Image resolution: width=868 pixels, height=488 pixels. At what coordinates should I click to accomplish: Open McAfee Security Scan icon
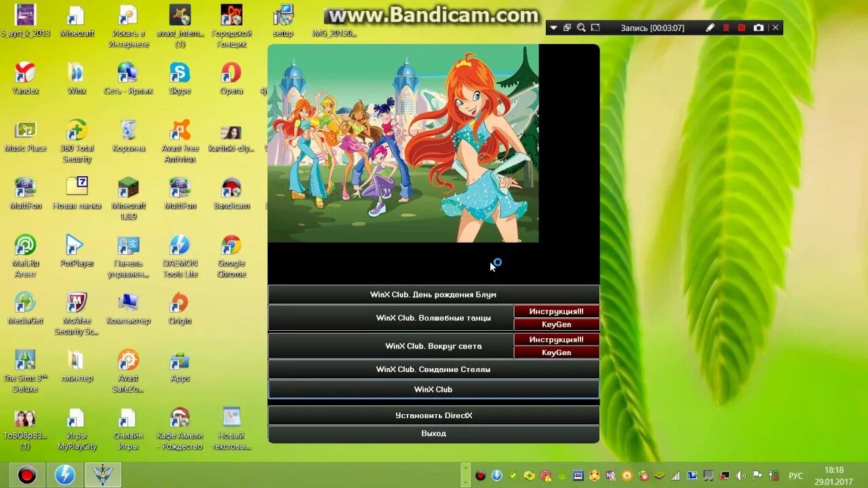(77, 313)
